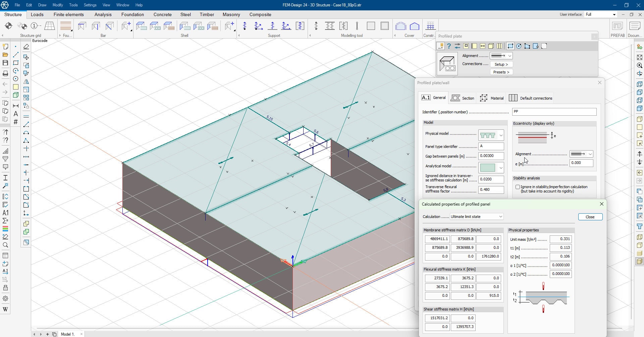The height and width of the screenshot is (337, 644).
Task: Click the Print icon in left toolbar
Action: point(5,73)
